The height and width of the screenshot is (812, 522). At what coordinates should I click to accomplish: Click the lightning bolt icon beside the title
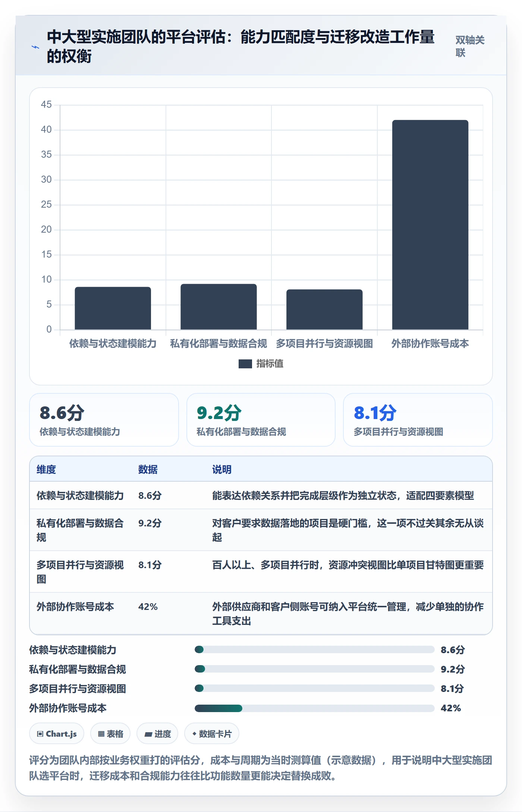pos(35,47)
